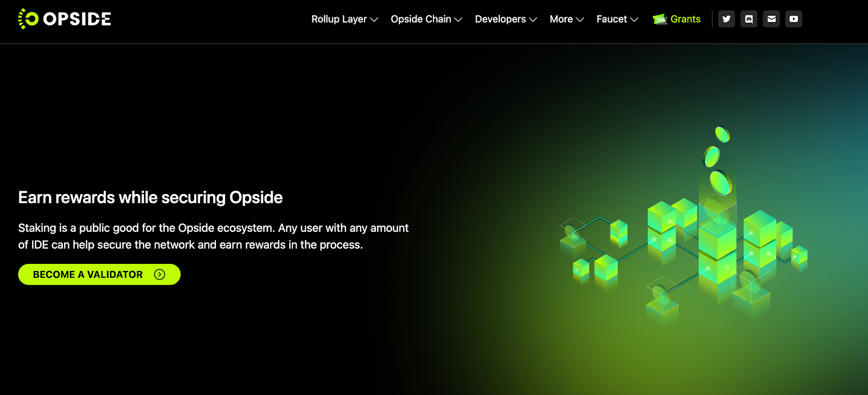Click the Opside logo in the header
Viewport: 868px width, 395px height.
point(65,19)
